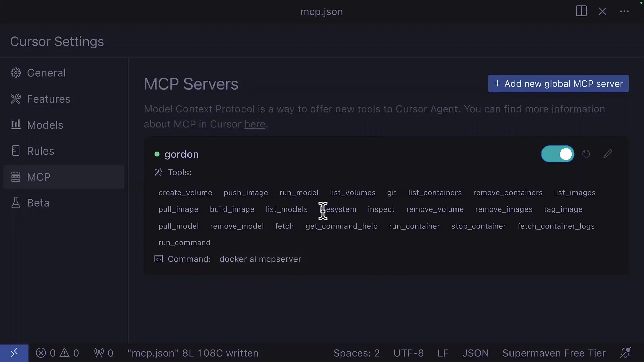Click the pull_image tool
Image resolution: width=644 pixels, height=362 pixels.
(x=178, y=209)
